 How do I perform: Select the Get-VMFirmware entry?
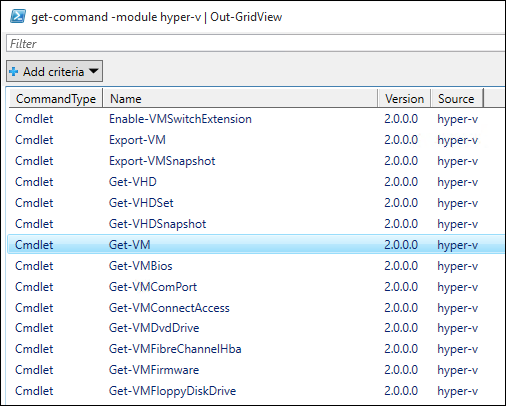[x=154, y=370]
